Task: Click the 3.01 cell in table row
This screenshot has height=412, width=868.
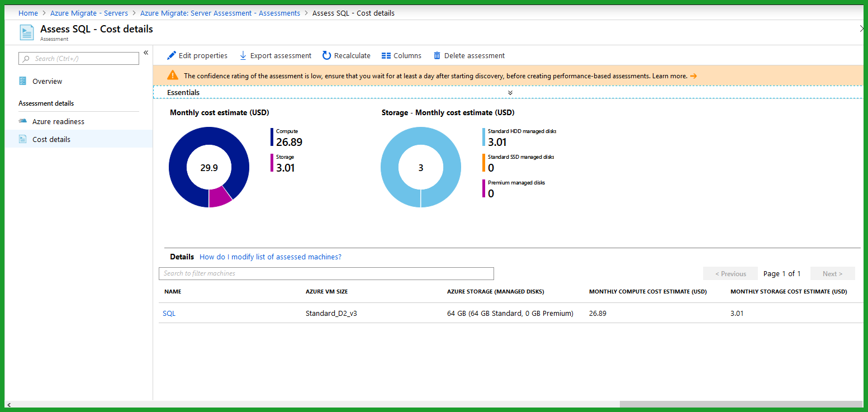Action: [x=737, y=313]
